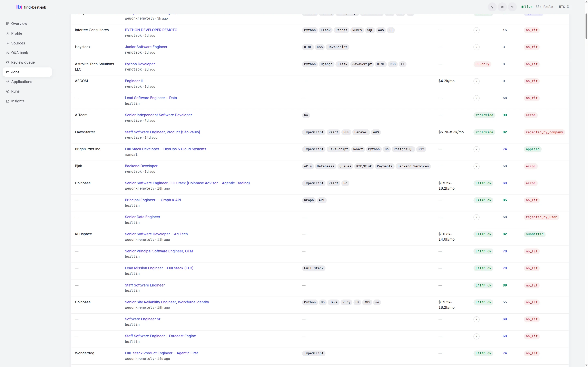Viewport: 588px width, 367px height.
Task: Expand +1 tag in Infortec Consultores row
Action: (391, 30)
